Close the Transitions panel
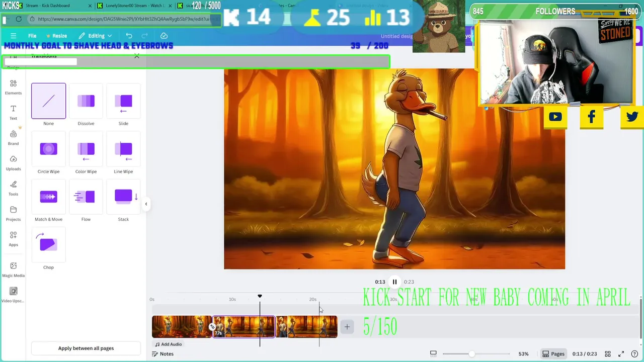 (x=137, y=56)
